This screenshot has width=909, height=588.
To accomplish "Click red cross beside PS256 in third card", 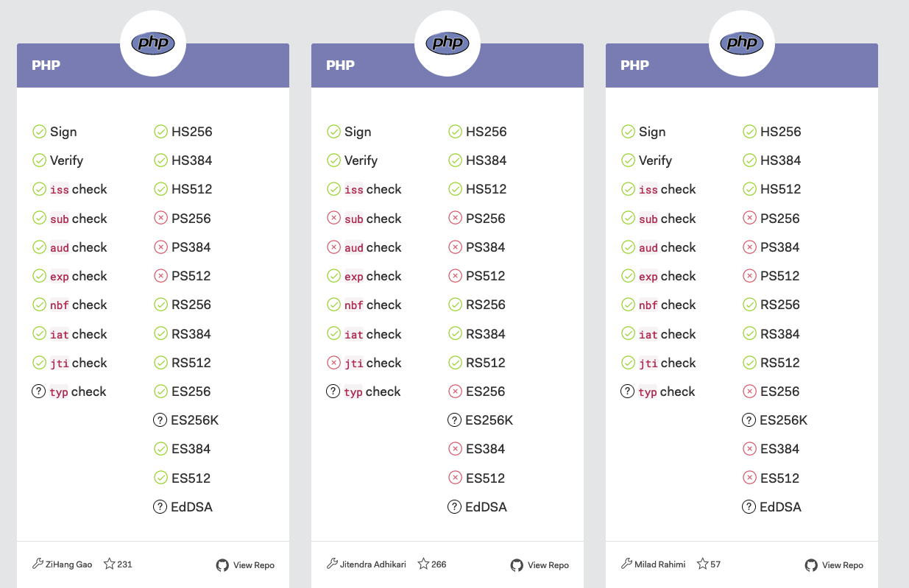I will (749, 219).
